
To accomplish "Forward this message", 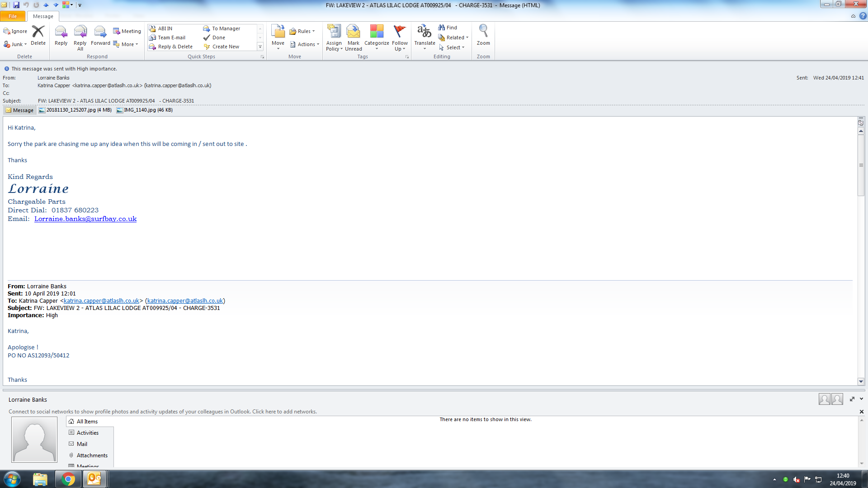I will point(100,35).
